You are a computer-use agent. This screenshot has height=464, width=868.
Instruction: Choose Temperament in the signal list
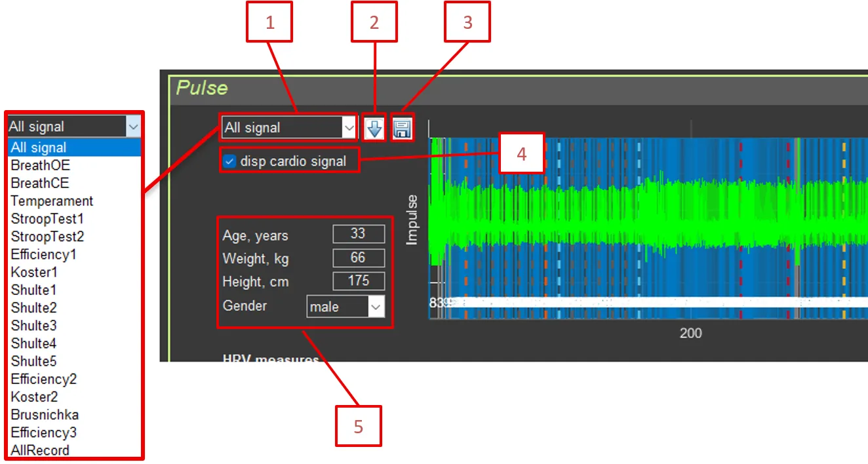coord(52,201)
